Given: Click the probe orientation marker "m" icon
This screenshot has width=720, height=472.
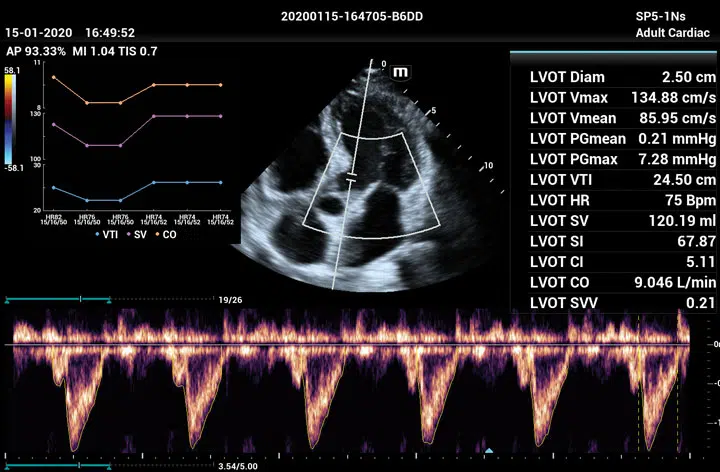Looking at the screenshot, I should coord(401,72).
